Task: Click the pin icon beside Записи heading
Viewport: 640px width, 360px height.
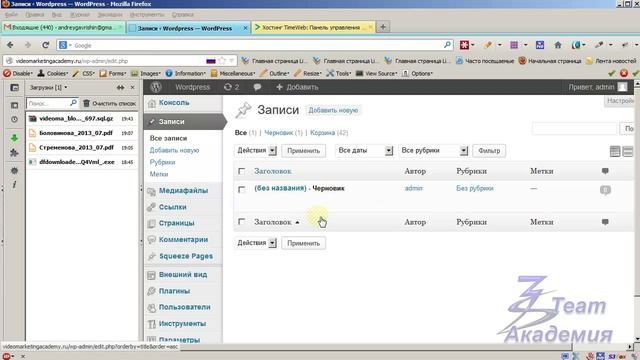Action: coord(243,110)
